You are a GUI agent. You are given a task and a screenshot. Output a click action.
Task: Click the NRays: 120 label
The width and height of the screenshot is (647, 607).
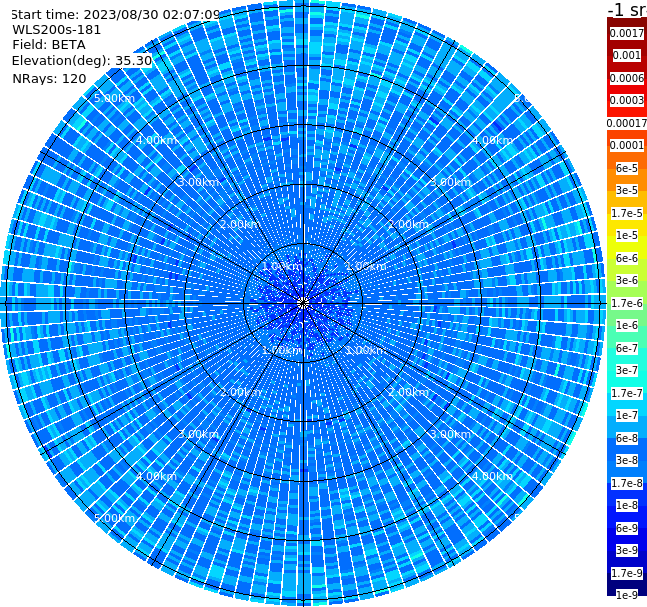[49, 78]
